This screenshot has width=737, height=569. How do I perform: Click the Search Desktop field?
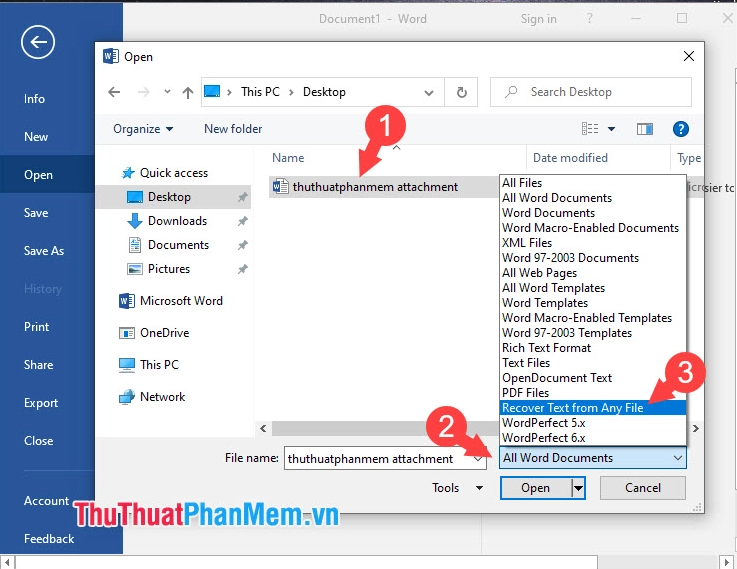pos(591,92)
